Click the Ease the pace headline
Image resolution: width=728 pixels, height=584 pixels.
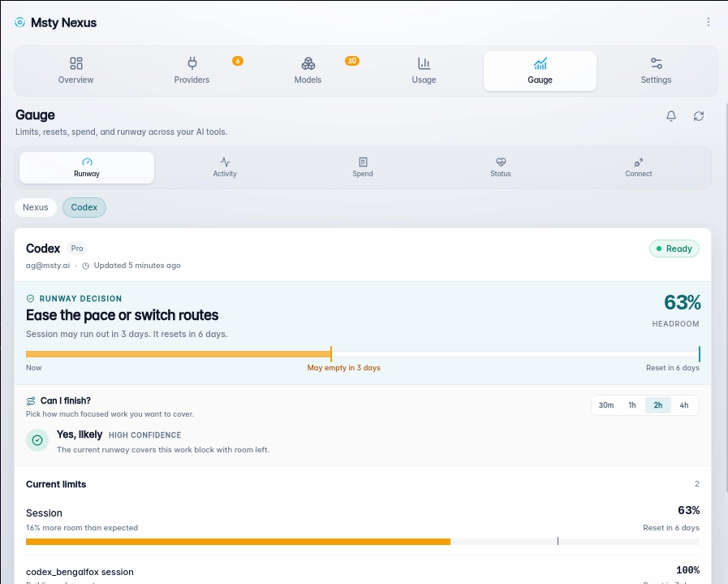point(122,315)
